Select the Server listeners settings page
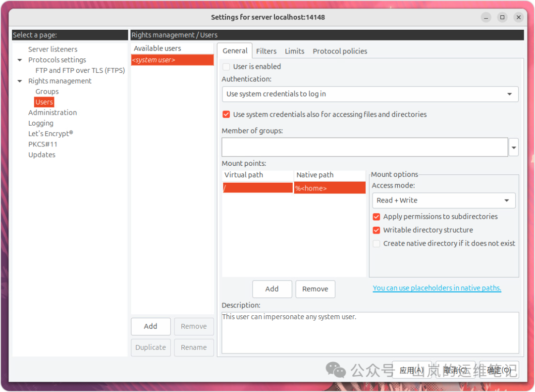 tap(53, 49)
